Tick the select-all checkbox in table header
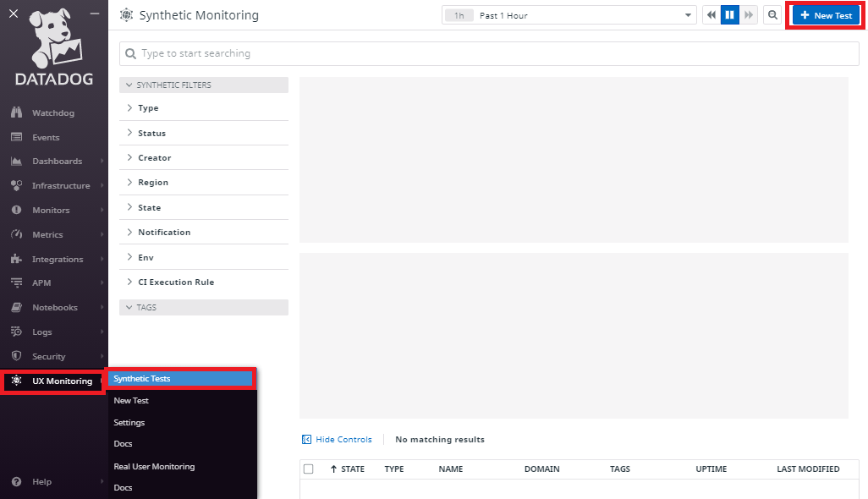868x499 pixels. tap(308, 469)
